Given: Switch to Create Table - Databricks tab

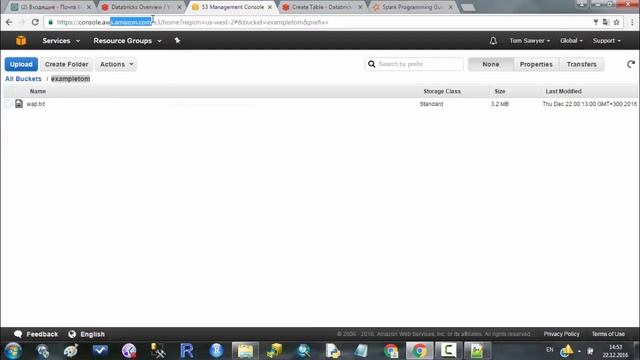Looking at the screenshot, I should coord(322,7).
